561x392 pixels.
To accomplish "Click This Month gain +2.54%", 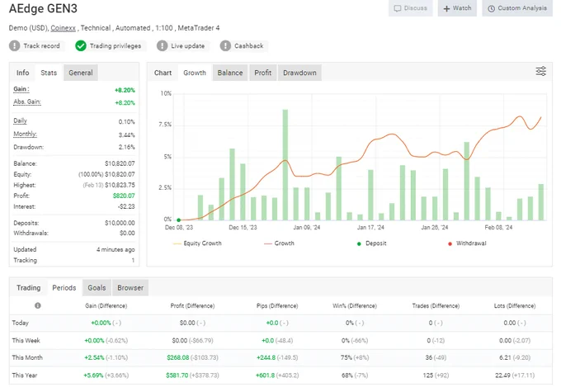I will pyautogui.click(x=94, y=357).
